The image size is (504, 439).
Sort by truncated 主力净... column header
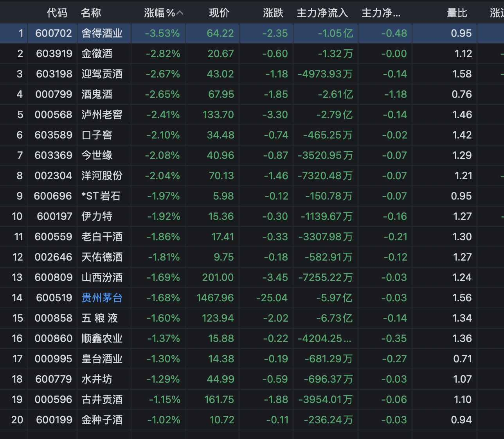click(x=381, y=13)
